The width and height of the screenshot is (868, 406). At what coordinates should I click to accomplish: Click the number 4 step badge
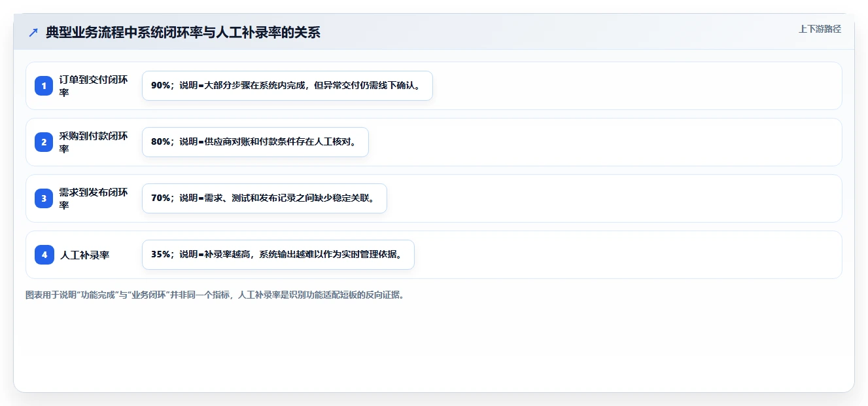[44, 255]
